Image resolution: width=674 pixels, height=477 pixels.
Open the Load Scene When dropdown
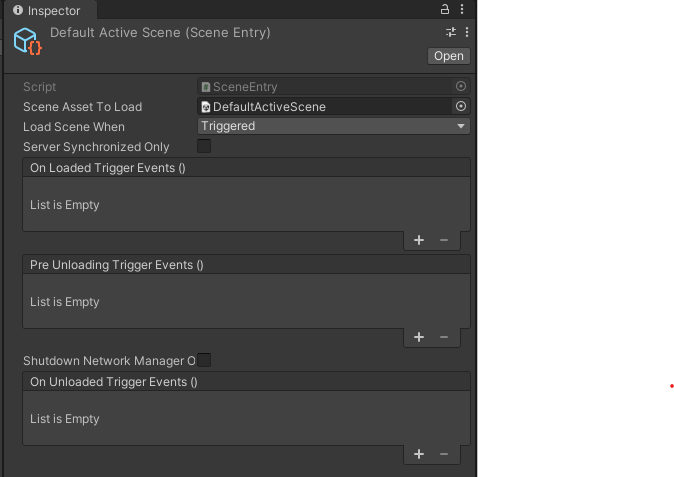coord(334,126)
